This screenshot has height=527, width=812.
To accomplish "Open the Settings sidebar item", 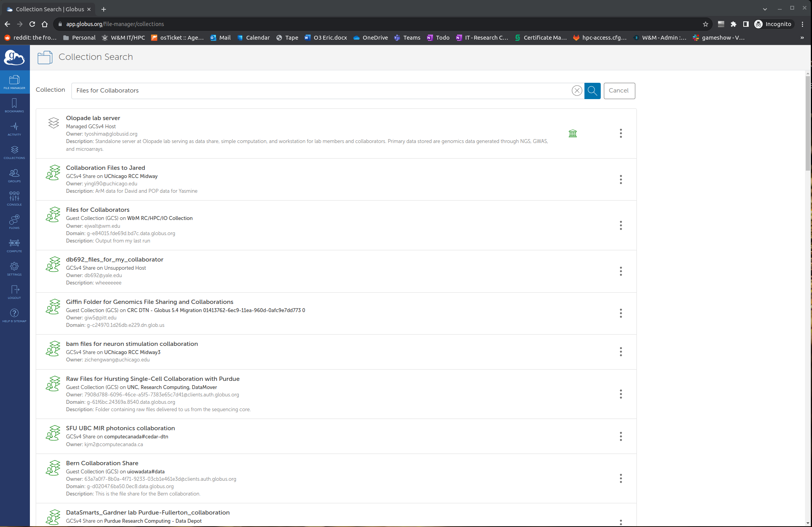I will [x=14, y=269].
